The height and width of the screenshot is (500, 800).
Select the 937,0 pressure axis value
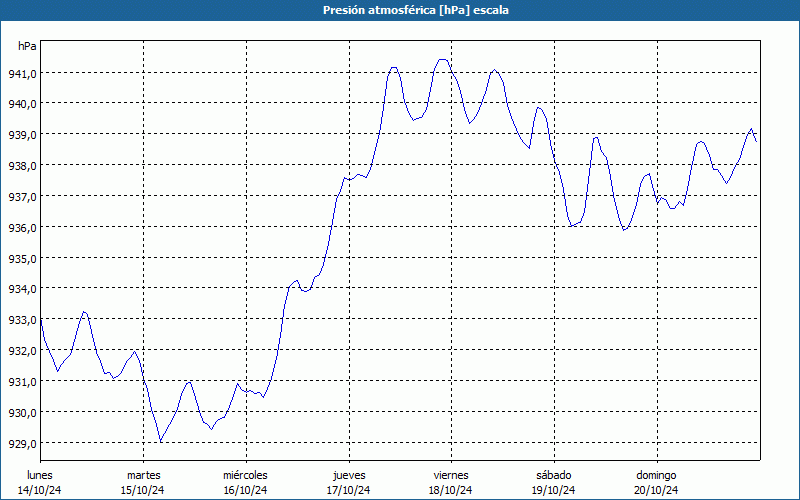coord(22,197)
